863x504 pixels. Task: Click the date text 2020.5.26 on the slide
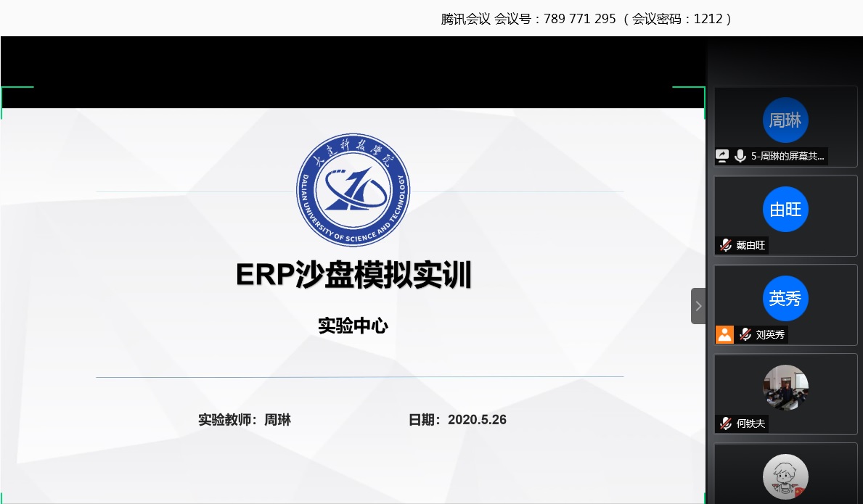pos(477,420)
